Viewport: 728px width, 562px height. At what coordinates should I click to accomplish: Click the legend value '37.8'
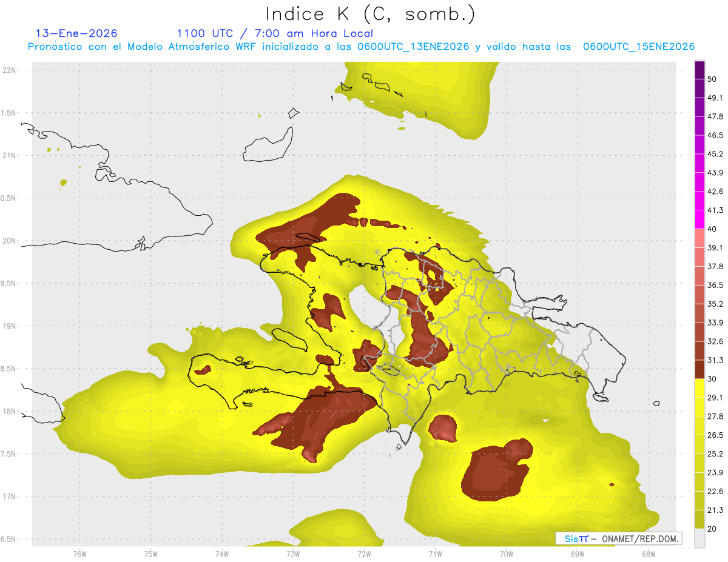[x=715, y=267]
